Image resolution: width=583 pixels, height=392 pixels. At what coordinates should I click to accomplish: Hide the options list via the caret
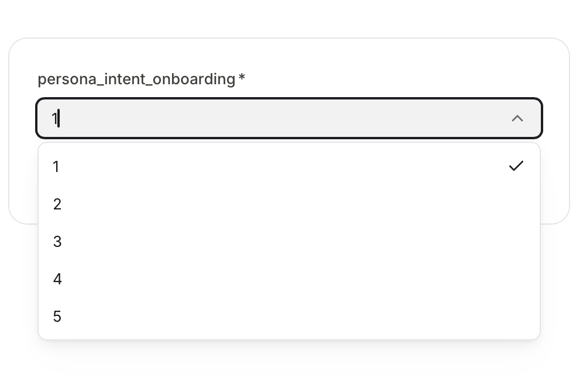pos(517,118)
